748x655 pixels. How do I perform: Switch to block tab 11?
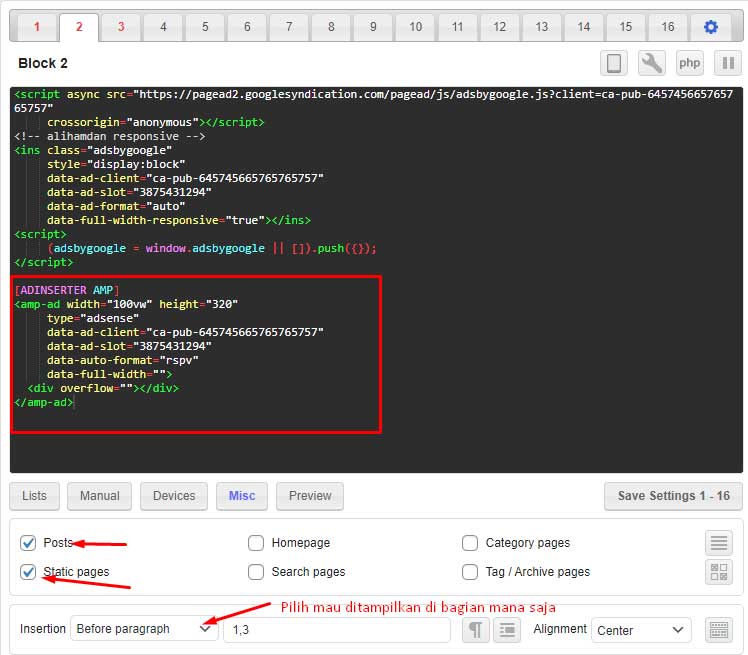pos(457,27)
